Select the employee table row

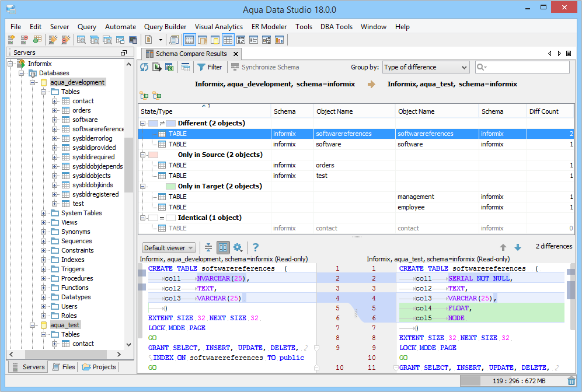(356, 207)
